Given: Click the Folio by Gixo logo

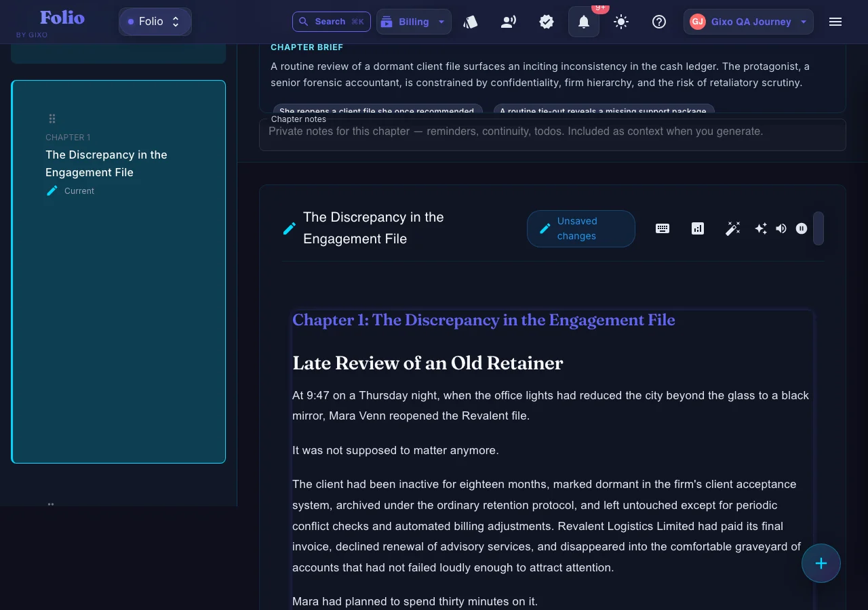Looking at the screenshot, I should pos(51,22).
